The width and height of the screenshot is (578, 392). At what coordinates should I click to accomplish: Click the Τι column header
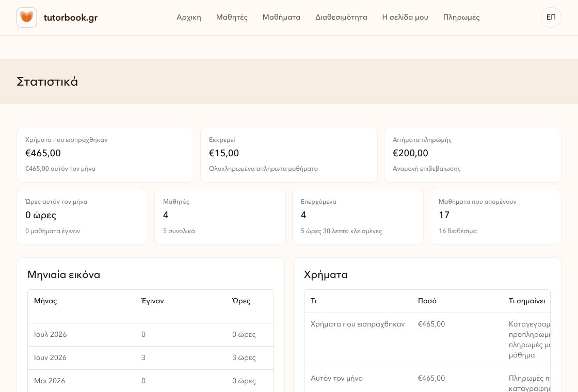coord(313,301)
